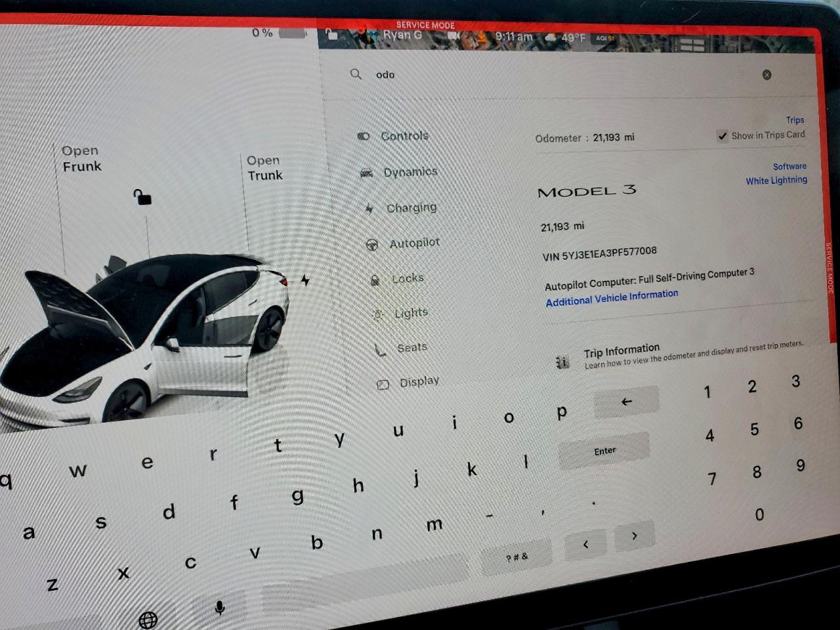Tap the letter d key
The width and height of the screenshot is (840, 630).
click(x=169, y=511)
